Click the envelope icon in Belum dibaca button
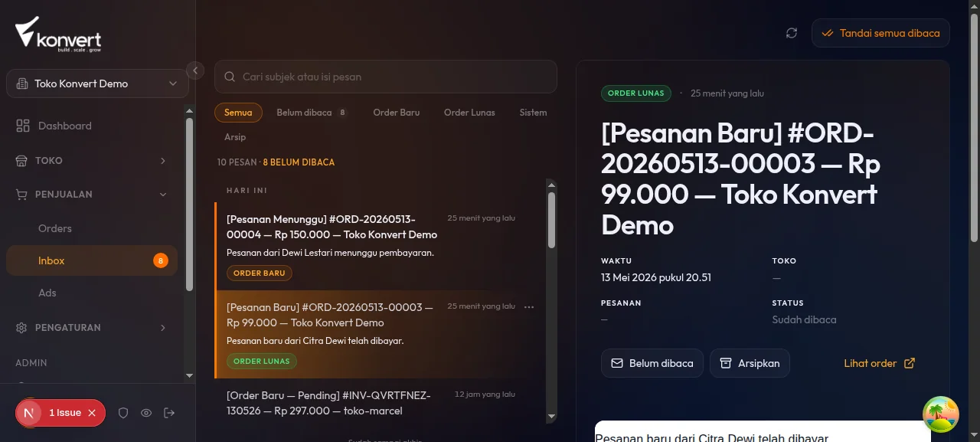 (x=617, y=363)
